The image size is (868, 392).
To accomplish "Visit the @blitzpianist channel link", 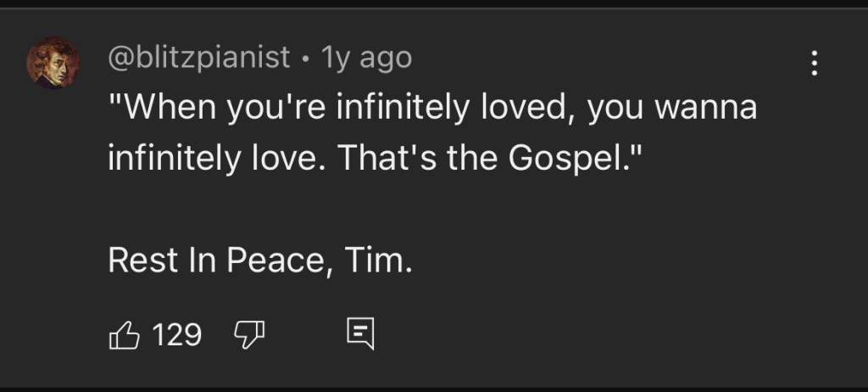I will tap(199, 58).
